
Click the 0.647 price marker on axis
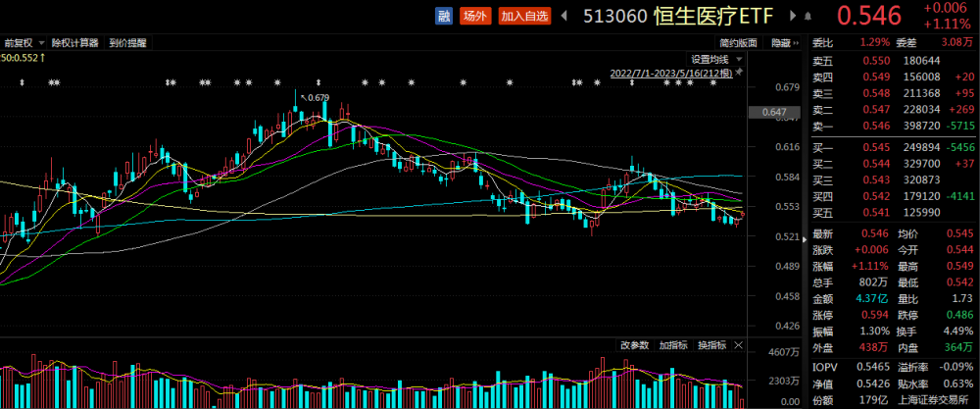point(774,113)
